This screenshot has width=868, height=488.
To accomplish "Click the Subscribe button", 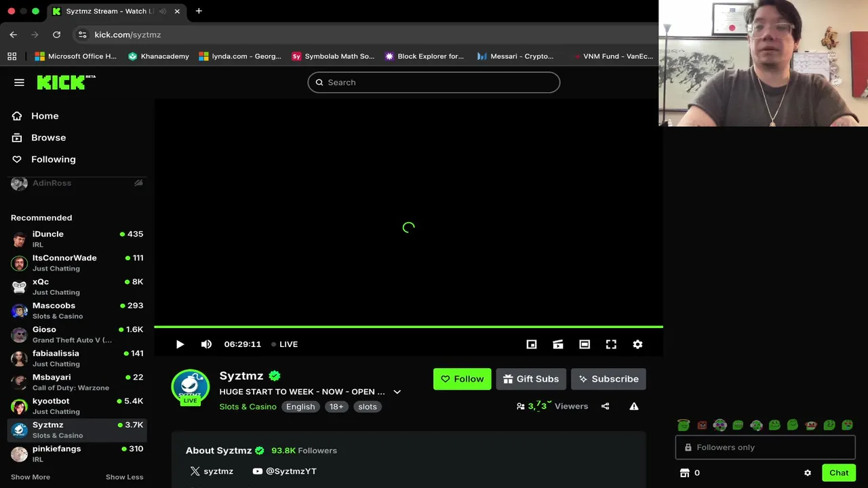I will pyautogui.click(x=608, y=379).
